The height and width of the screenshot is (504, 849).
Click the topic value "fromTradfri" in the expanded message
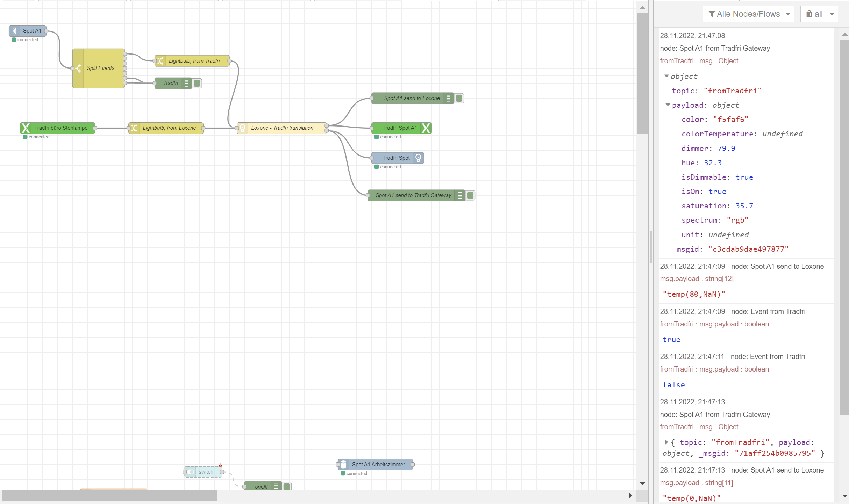(733, 91)
